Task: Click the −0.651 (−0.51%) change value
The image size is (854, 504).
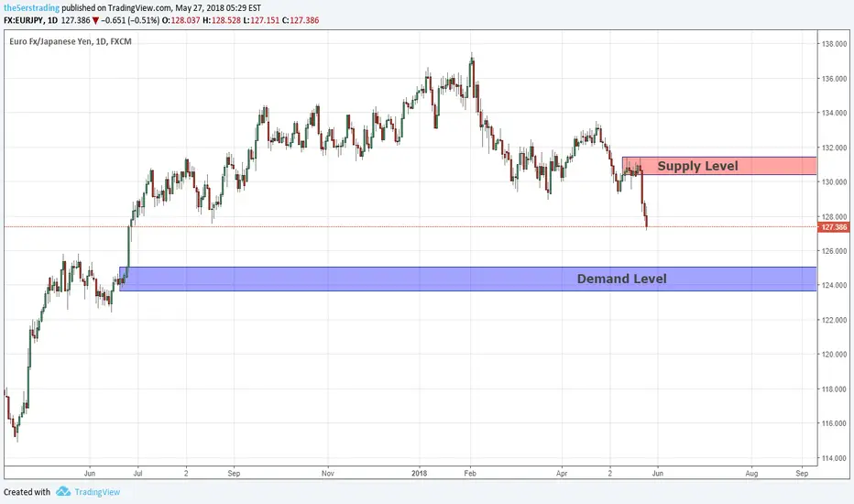Action: click(x=130, y=20)
